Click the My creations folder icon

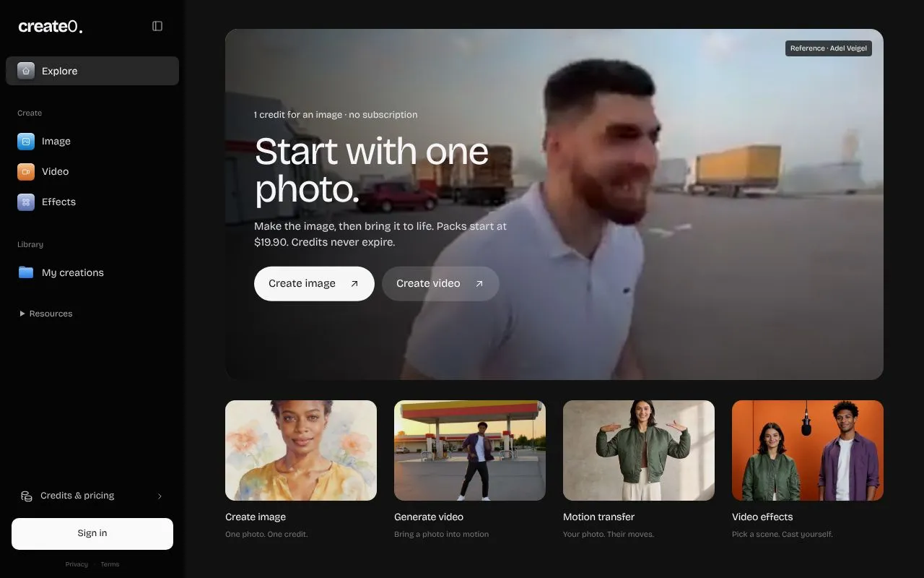click(26, 272)
